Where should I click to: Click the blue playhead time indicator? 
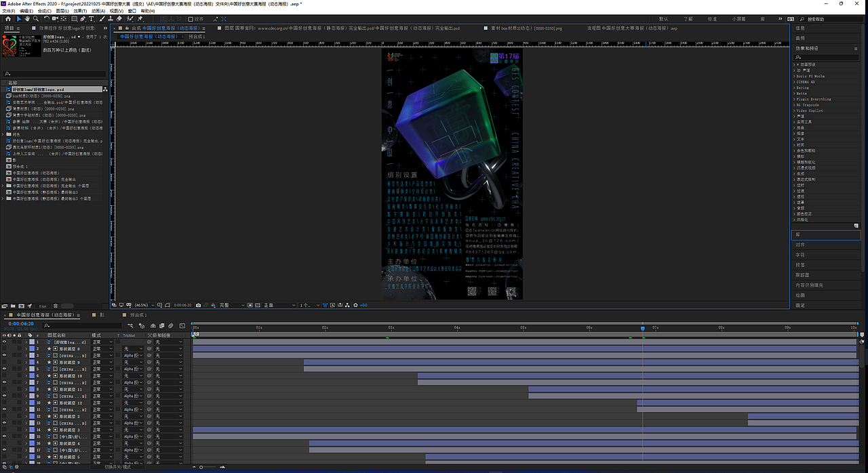coord(642,328)
